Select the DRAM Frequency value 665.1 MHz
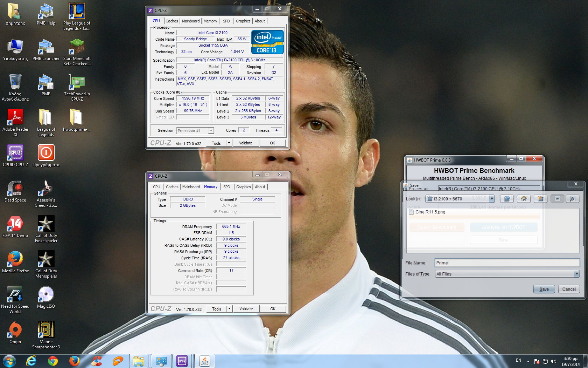Screen dimensions: 588x368 tap(231, 226)
